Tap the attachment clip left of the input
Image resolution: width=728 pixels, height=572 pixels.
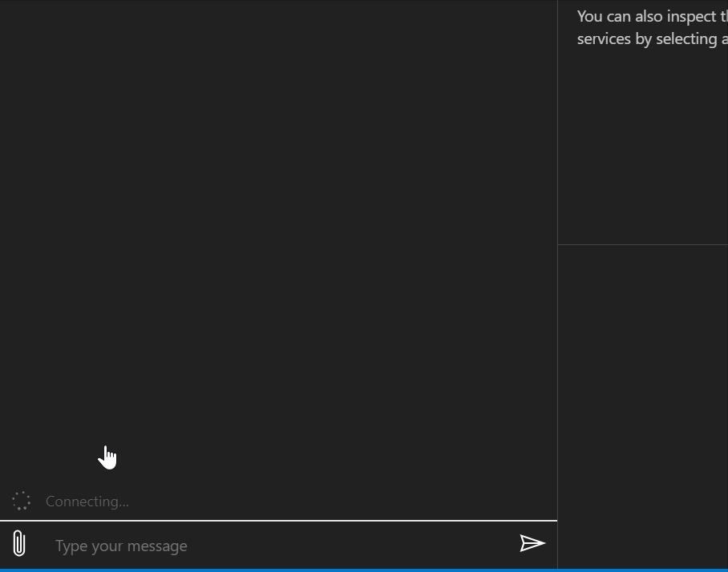pyautogui.click(x=18, y=542)
